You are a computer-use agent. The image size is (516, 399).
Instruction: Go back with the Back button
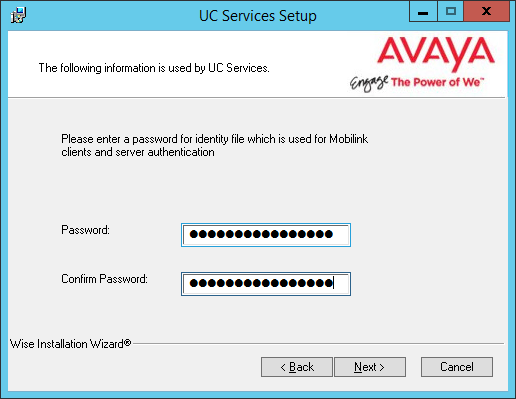tap(297, 367)
